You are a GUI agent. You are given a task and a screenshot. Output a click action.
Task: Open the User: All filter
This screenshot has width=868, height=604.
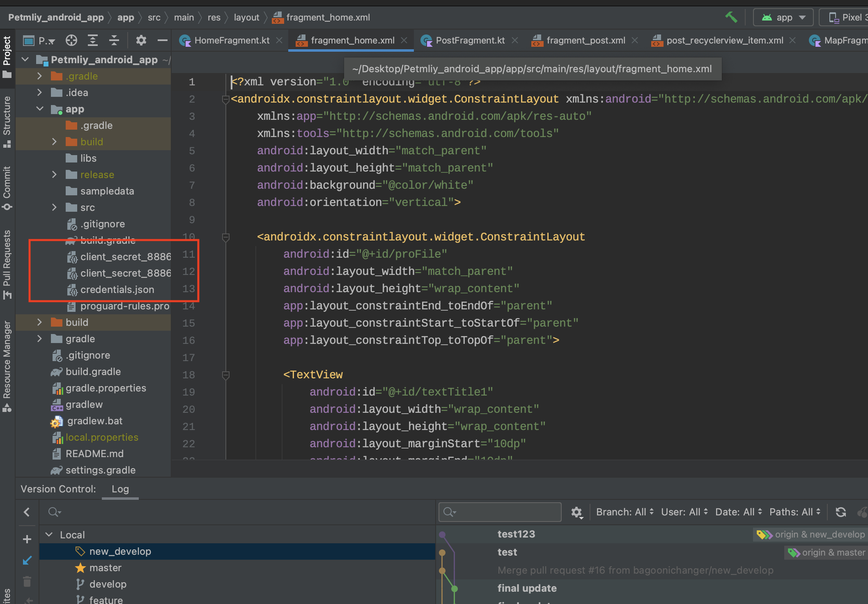684,512
